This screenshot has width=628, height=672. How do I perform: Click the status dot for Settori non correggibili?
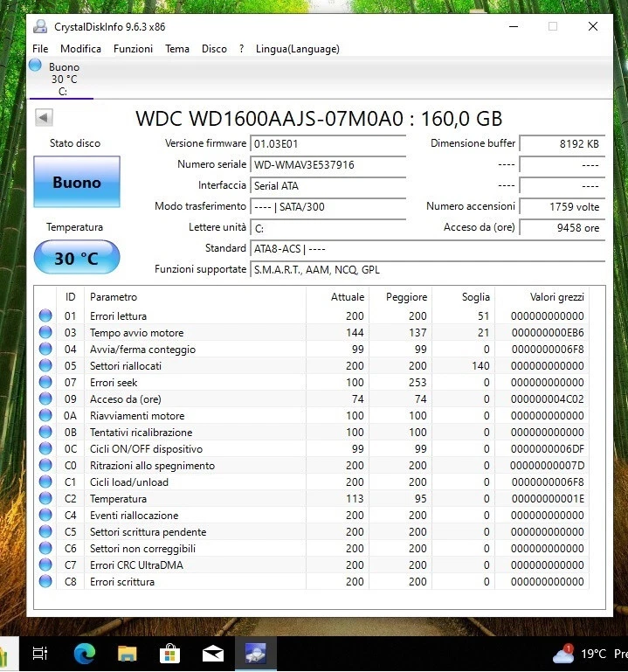(45, 548)
